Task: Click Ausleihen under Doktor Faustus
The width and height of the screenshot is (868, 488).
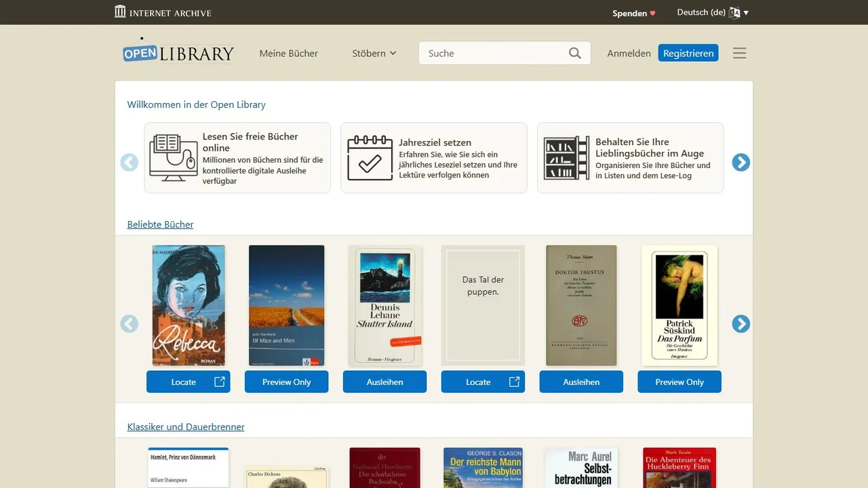Action: tap(581, 382)
